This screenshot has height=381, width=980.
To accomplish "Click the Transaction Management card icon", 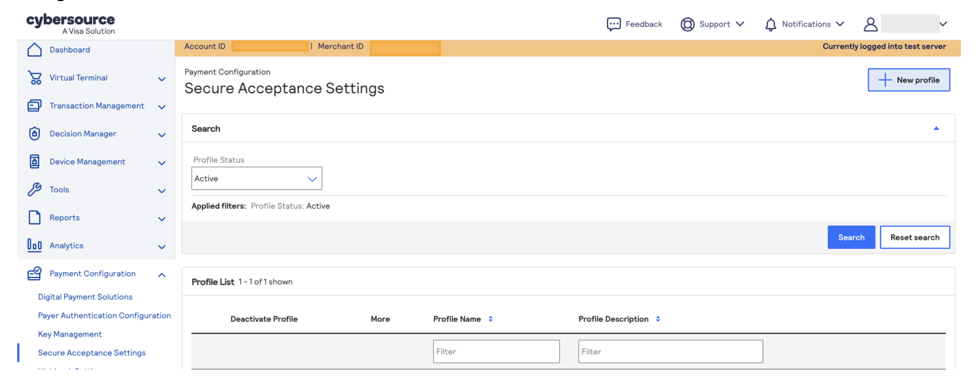I will (34, 106).
